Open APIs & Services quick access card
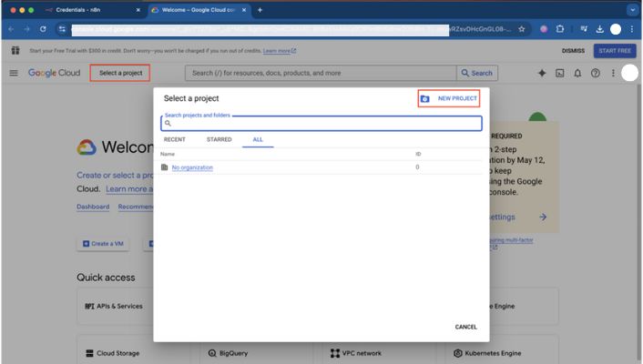Screen dimensions: 643x364 (115, 306)
